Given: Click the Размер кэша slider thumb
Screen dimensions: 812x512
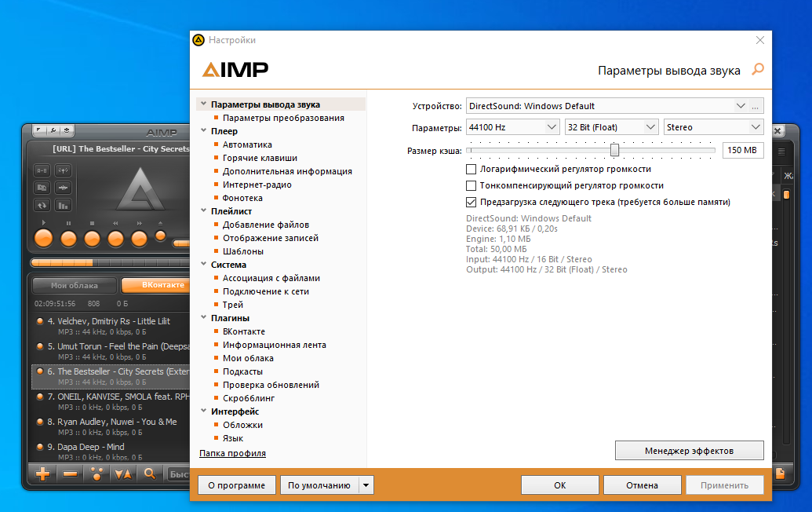Looking at the screenshot, I should pos(615,150).
